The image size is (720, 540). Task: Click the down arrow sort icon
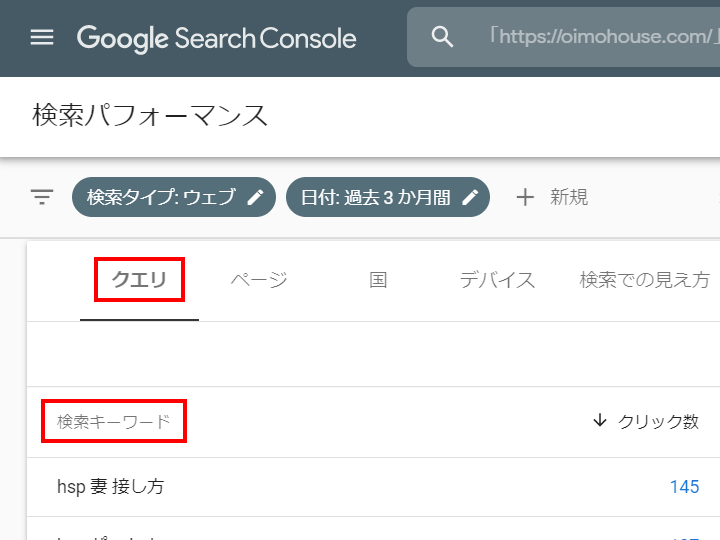coord(600,421)
